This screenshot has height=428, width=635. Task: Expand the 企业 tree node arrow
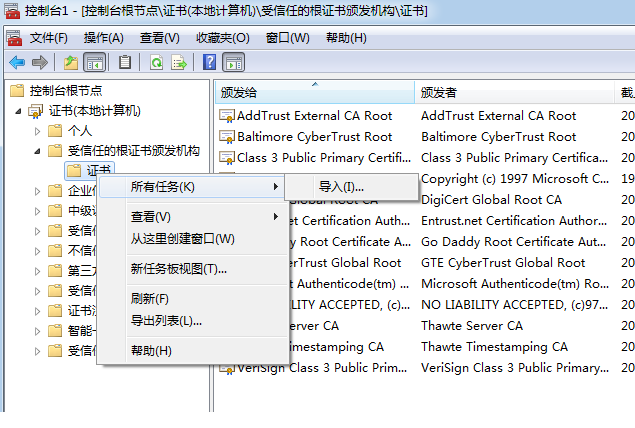(38, 191)
